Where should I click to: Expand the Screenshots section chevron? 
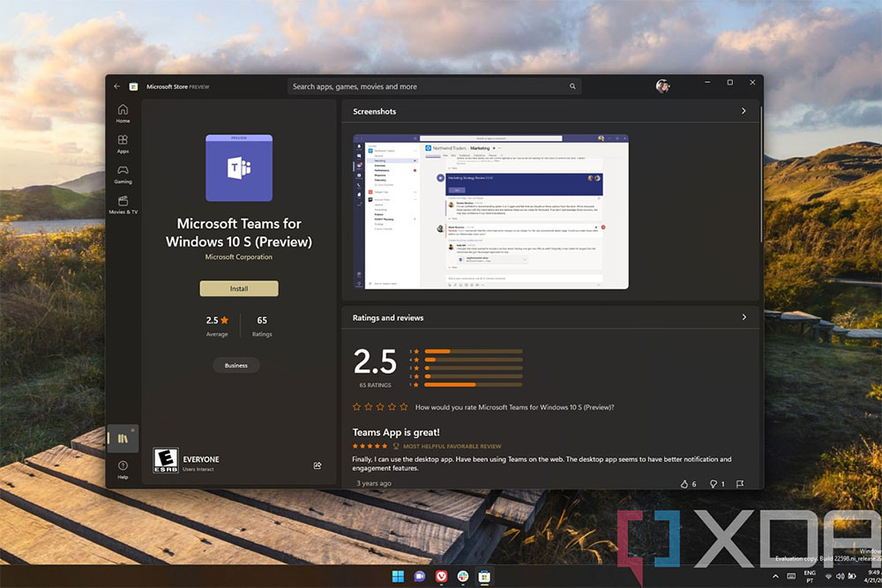pos(744,111)
